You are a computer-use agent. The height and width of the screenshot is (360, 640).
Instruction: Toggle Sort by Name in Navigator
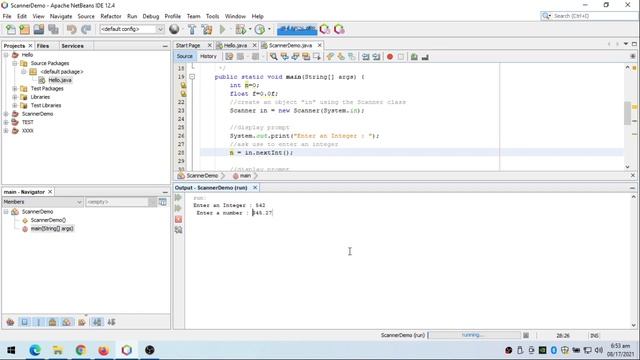[x=97, y=322]
